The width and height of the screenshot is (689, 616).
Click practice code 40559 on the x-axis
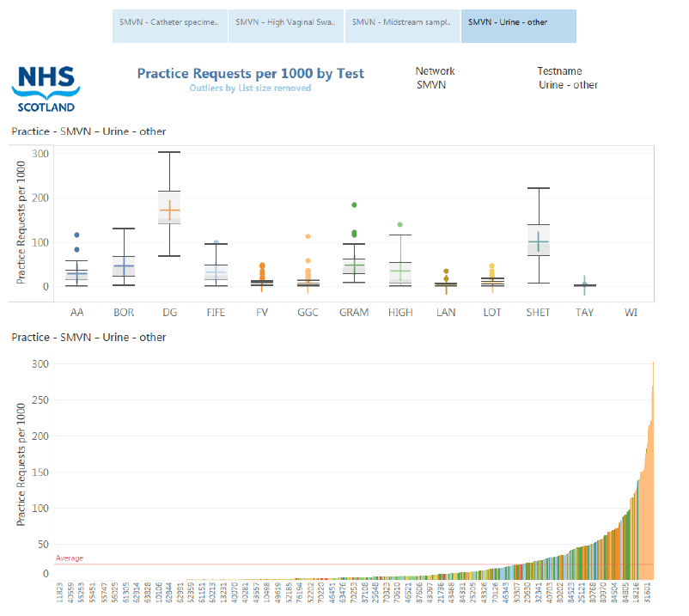pyautogui.click(x=70, y=592)
